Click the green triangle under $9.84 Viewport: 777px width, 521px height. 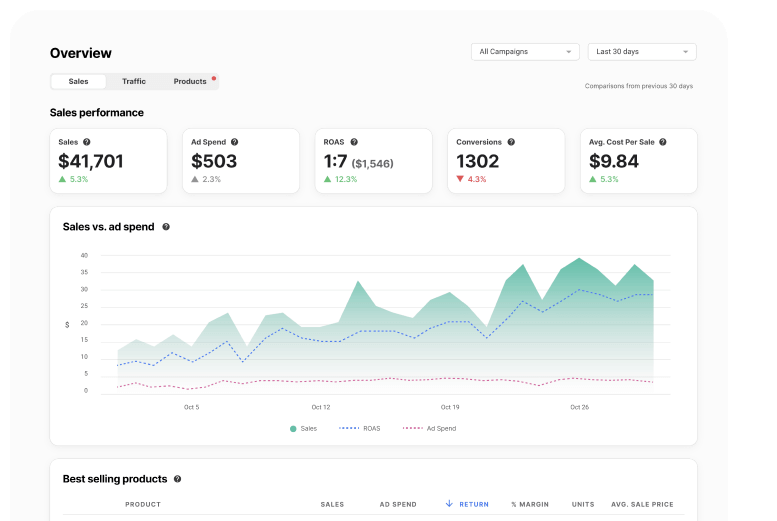(593, 179)
